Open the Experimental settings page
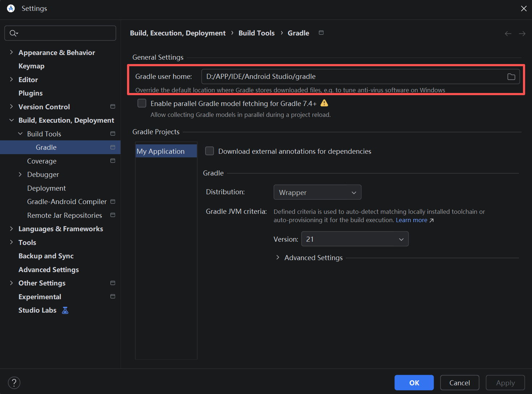Viewport: 532px width, 394px height. pos(40,297)
